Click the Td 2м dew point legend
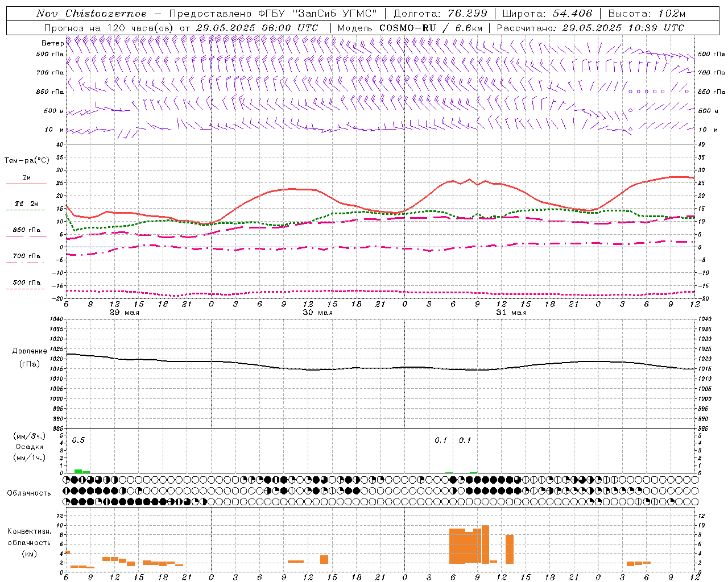Screen dimensions: 728x582 pyautogui.click(x=27, y=203)
